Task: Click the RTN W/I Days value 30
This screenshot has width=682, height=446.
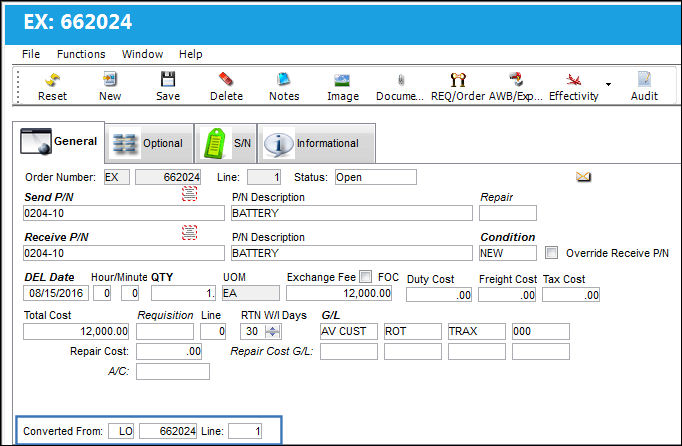Action: 253,332
